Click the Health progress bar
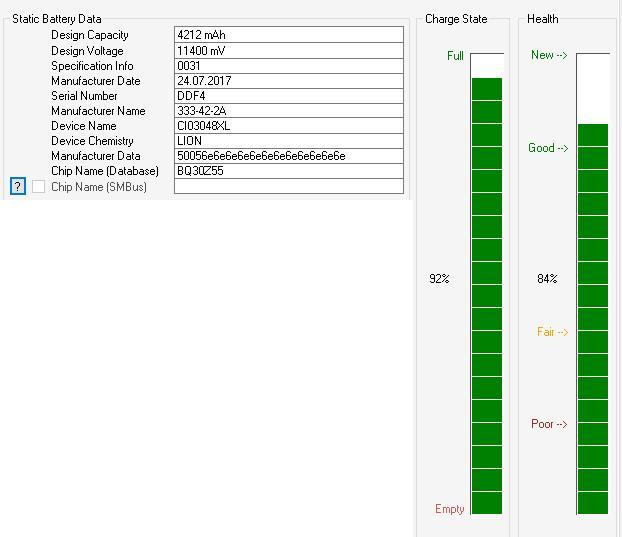Image resolution: width=622 pixels, height=537 pixels. click(593, 284)
